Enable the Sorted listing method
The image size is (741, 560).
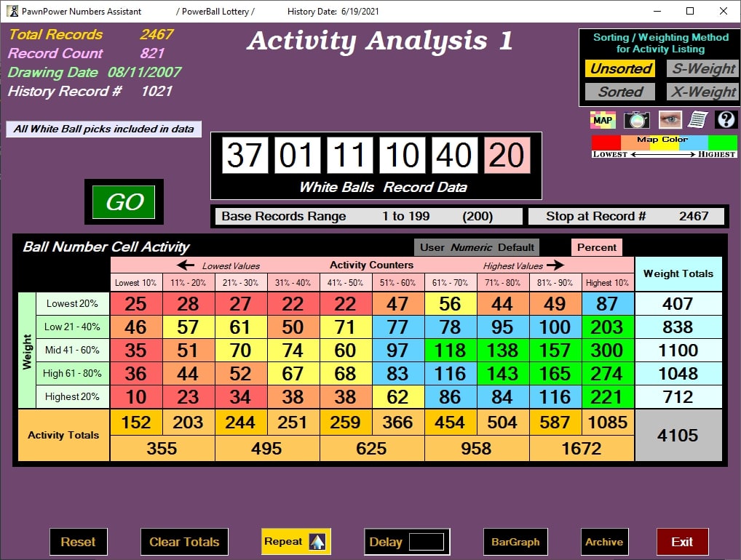pyautogui.click(x=619, y=92)
